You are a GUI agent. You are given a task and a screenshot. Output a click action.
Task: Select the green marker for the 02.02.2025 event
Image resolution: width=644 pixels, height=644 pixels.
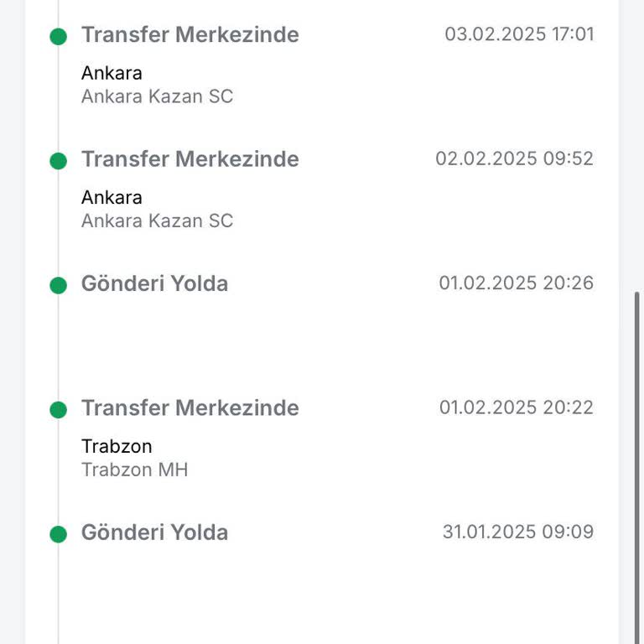pos(58,161)
